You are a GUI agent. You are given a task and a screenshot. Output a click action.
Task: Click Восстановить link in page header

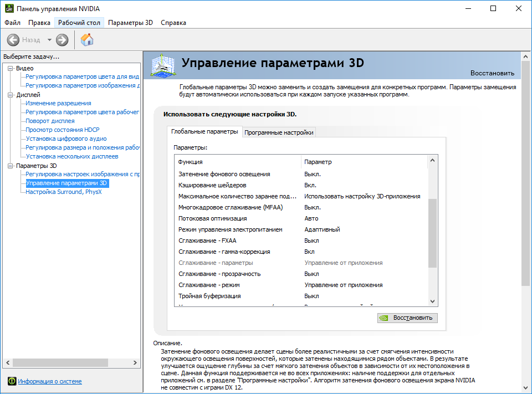click(x=492, y=73)
